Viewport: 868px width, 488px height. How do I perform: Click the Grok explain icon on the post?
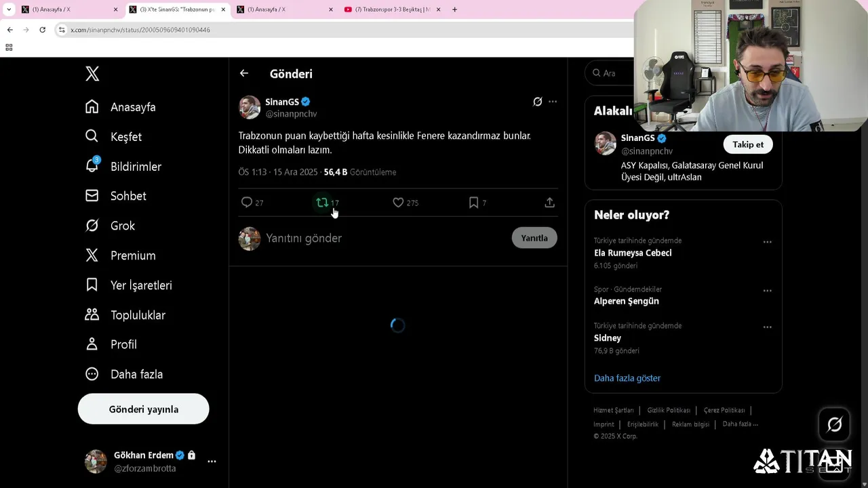point(537,102)
